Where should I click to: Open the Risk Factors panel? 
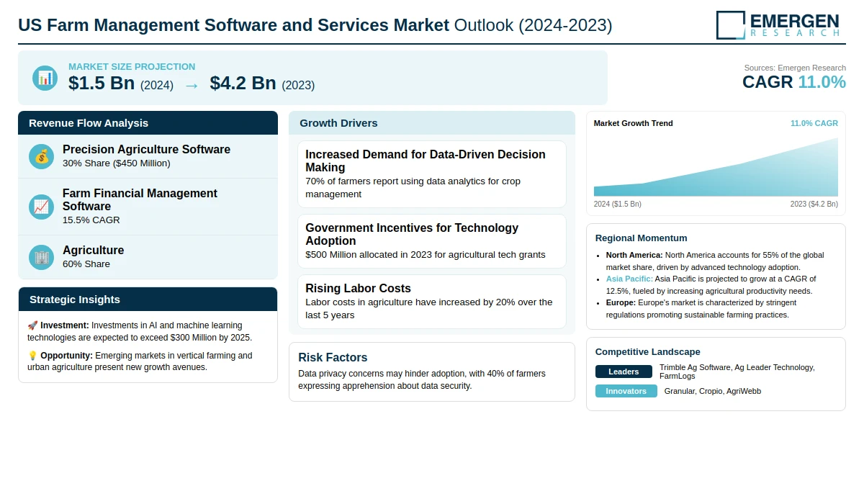click(432, 371)
